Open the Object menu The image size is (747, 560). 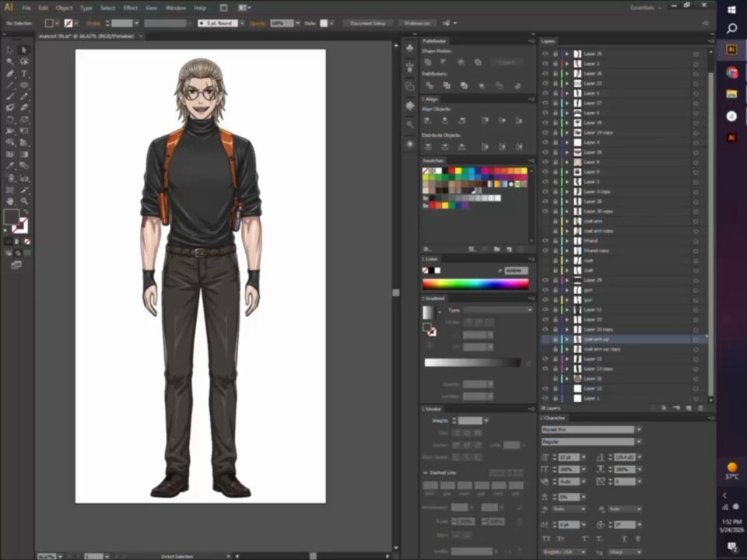click(64, 8)
